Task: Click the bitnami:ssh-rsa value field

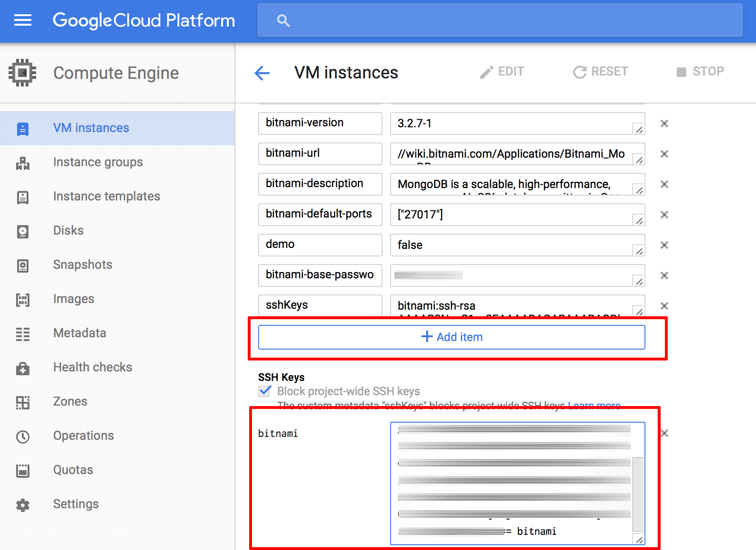Action: click(x=518, y=305)
